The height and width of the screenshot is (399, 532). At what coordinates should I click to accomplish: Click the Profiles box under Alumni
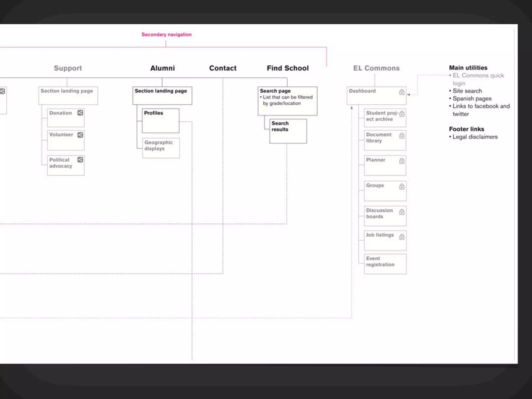point(161,121)
